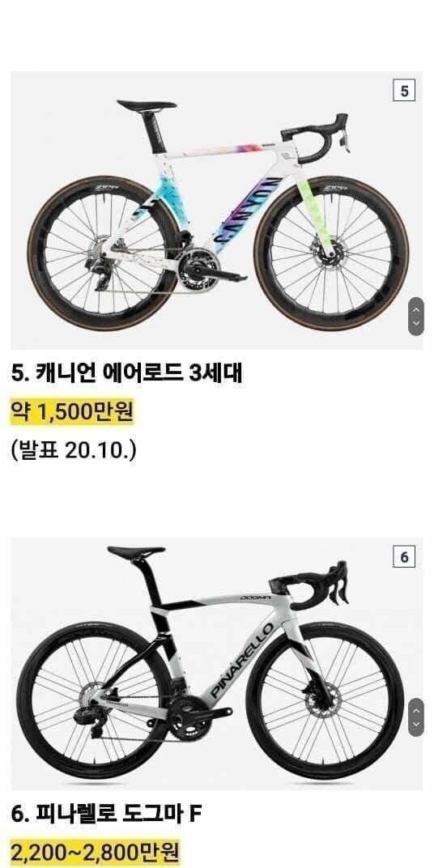Click the black saddle of the Canyon bike

click(147, 104)
